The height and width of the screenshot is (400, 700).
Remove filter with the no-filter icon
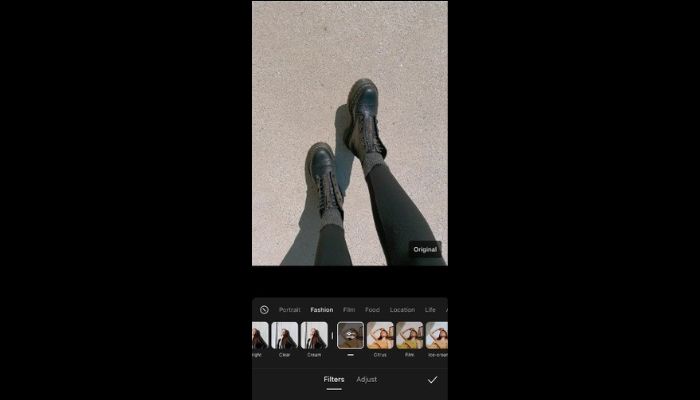(x=264, y=309)
